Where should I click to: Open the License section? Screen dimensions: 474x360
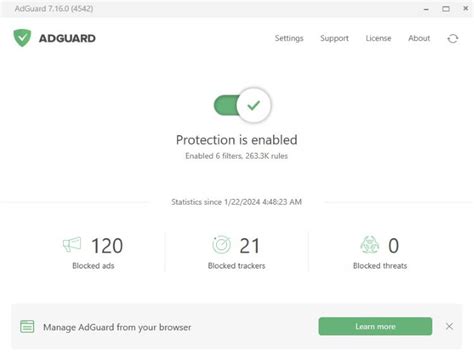tap(378, 38)
